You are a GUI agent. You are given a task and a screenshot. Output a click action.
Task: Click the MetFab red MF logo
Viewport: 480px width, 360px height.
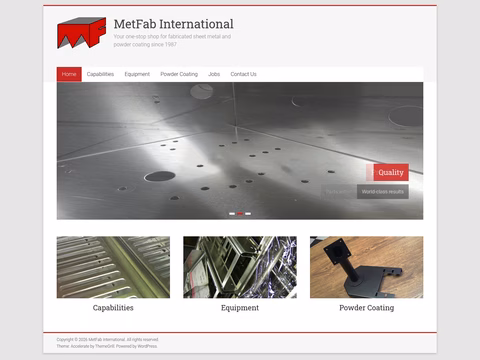82,33
